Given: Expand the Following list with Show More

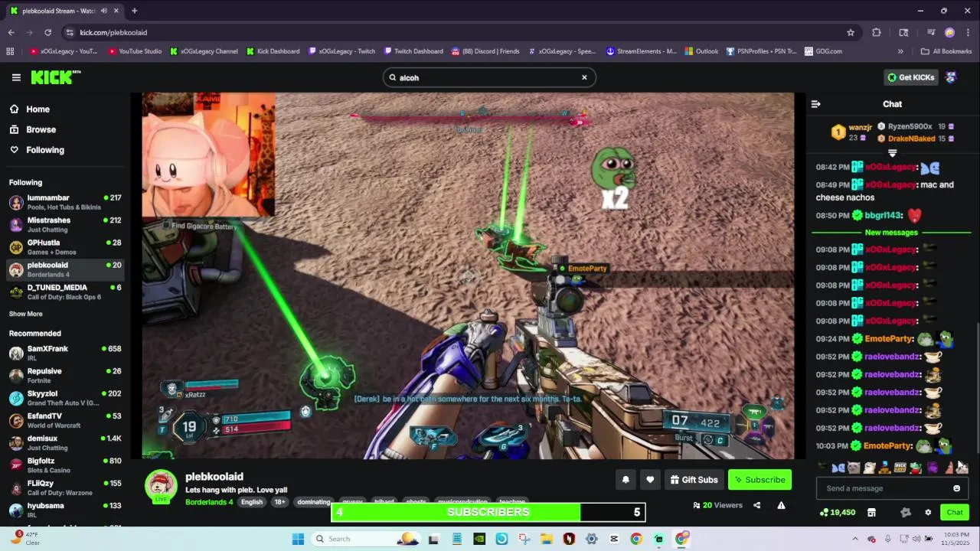Looking at the screenshot, I should pos(25,314).
